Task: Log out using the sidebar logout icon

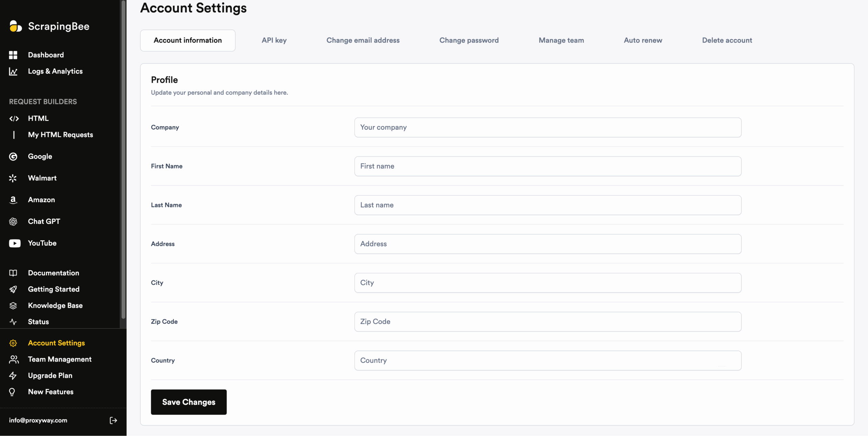Action: 113,420
